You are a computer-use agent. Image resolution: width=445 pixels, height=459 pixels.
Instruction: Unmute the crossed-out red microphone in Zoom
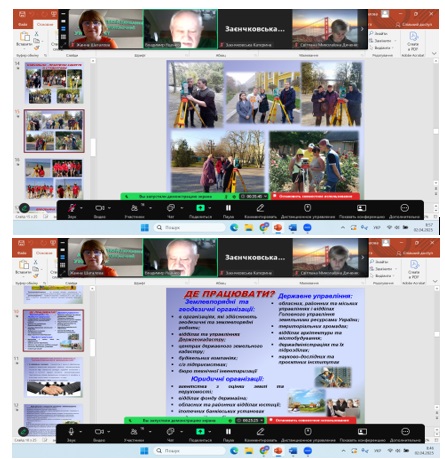click(x=72, y=208)
